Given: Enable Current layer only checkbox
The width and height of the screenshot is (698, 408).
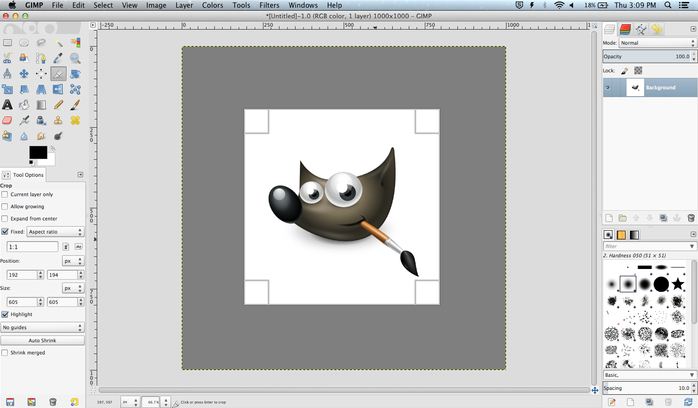Looking at the screenshot, I should [x=5, y=194].
